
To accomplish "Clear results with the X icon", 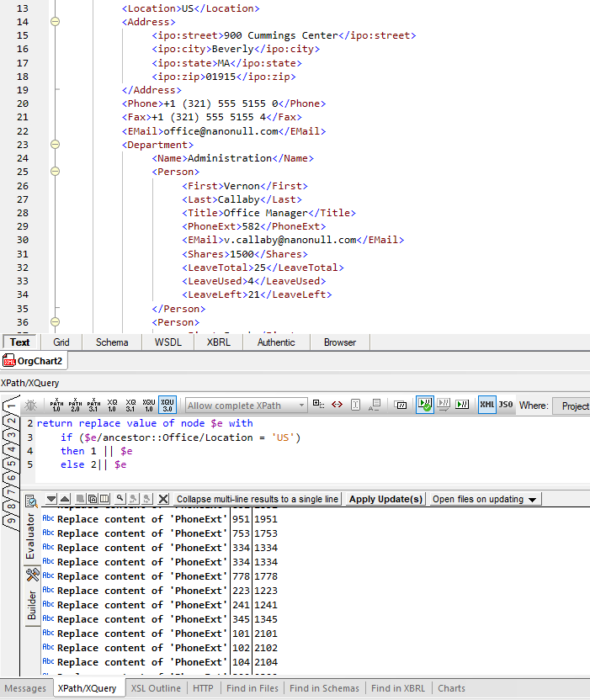I will click(x=163, y=499).
